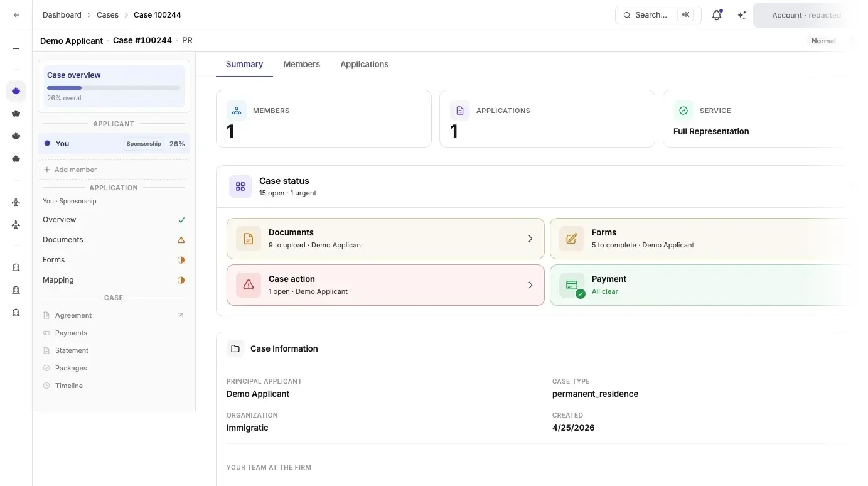Click the Documents warning triangle in sidebar
Viewport: 868px width, 486px height.
click(x=181, y=240)
